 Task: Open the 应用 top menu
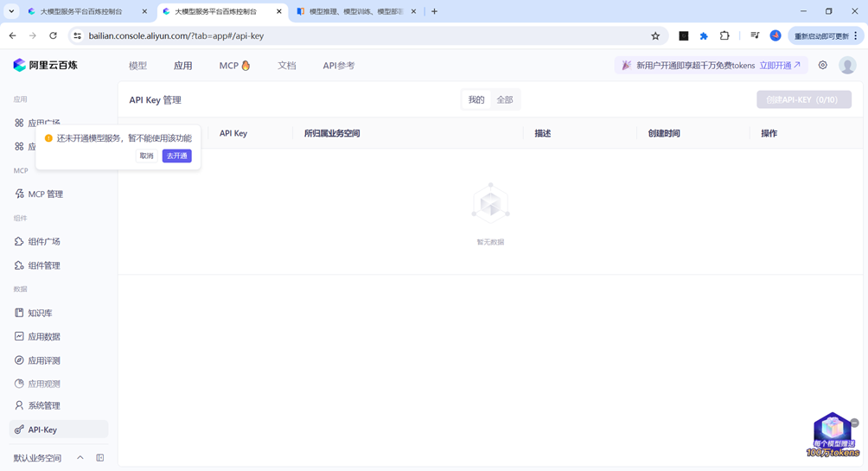[182, 66]
